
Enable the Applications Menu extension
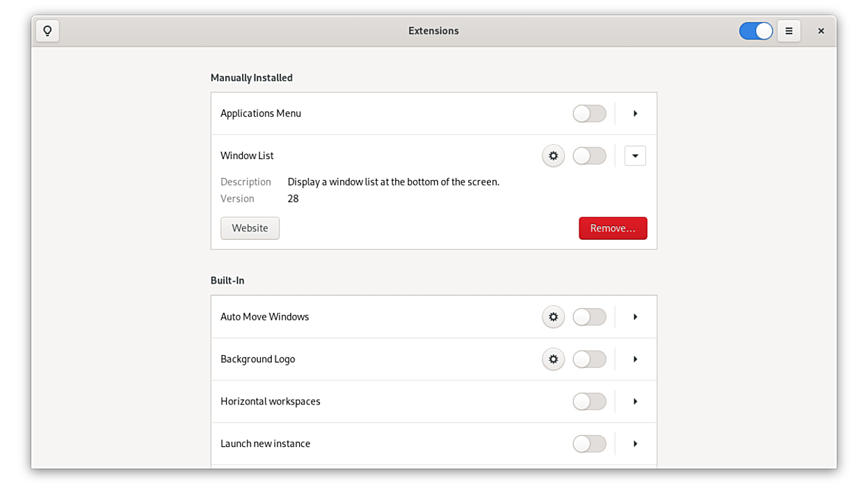[x=589, y=113]
